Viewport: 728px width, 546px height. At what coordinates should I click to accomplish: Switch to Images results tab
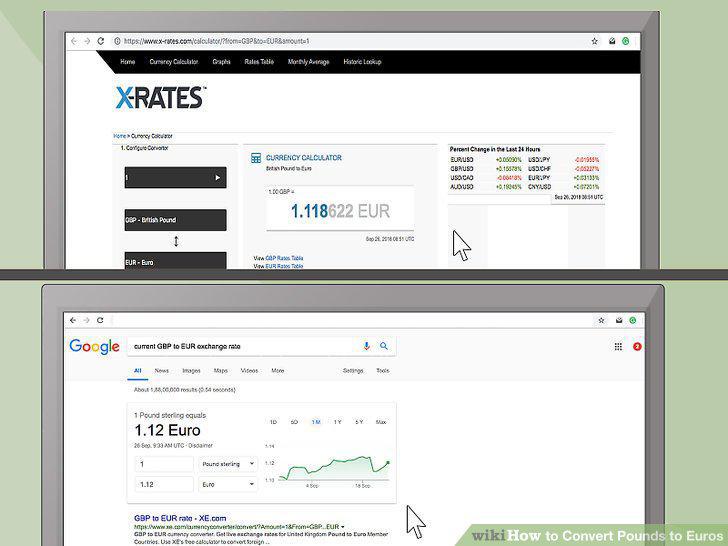tap(191, 370)
